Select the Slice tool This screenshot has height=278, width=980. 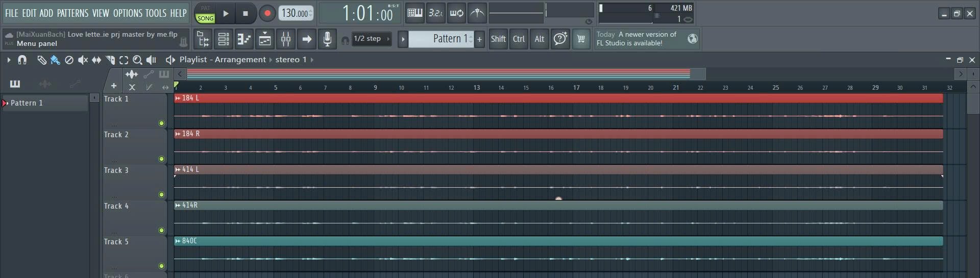click(110, 60)
